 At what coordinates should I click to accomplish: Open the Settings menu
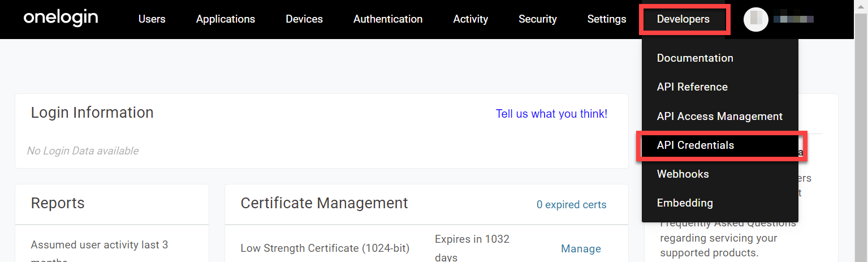pos(606,19)
